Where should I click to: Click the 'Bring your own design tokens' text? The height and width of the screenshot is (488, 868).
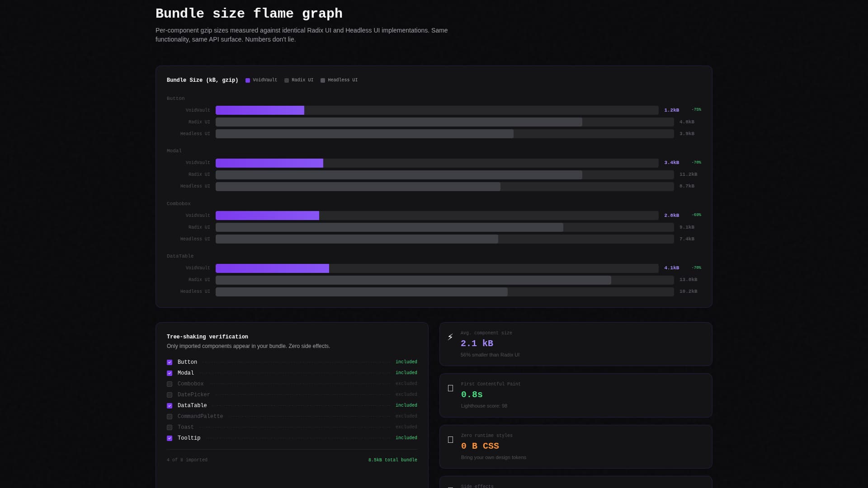[x=494, y=457]
